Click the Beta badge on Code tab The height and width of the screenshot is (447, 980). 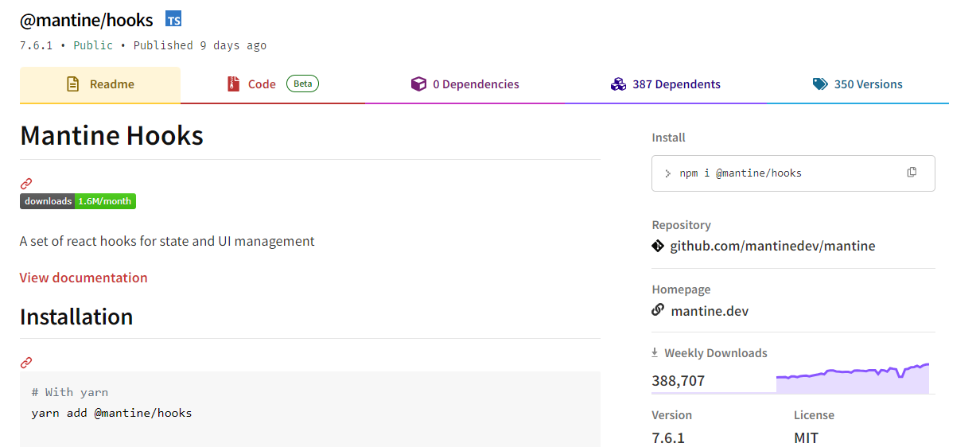coord(303,84)
